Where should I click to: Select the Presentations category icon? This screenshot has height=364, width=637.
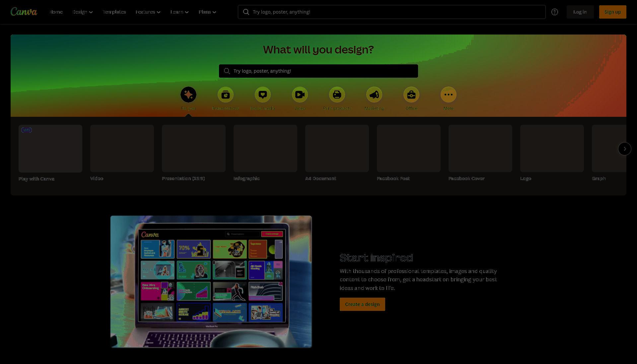click(x=226, y=95)
